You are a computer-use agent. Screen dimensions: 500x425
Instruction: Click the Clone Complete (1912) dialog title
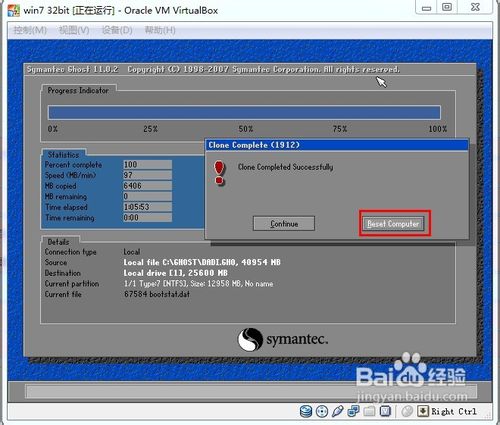tap(254, 145)
